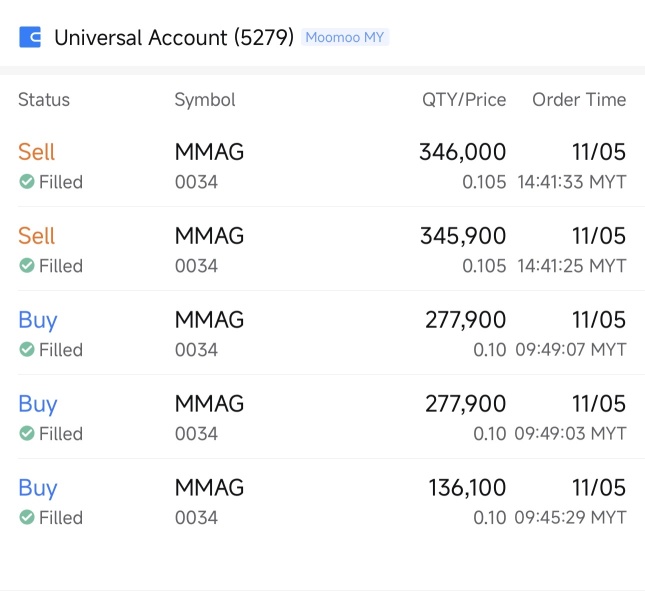Open the Sell order of 346,000 shares
Screen dimensions: 645x615
pos(322,166)
